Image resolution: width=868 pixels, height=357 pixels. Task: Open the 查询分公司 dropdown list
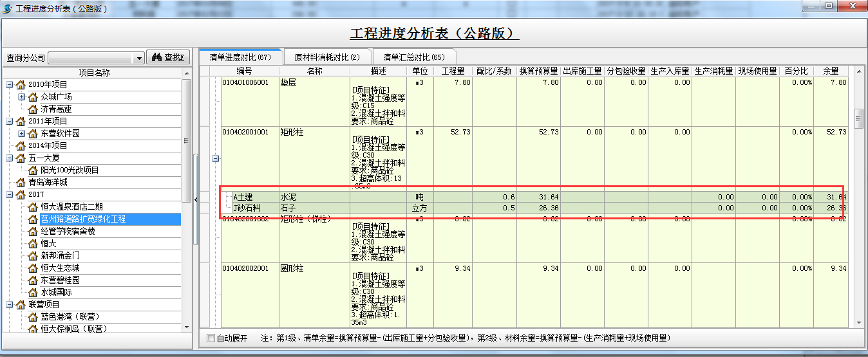(x=139, y=58)
